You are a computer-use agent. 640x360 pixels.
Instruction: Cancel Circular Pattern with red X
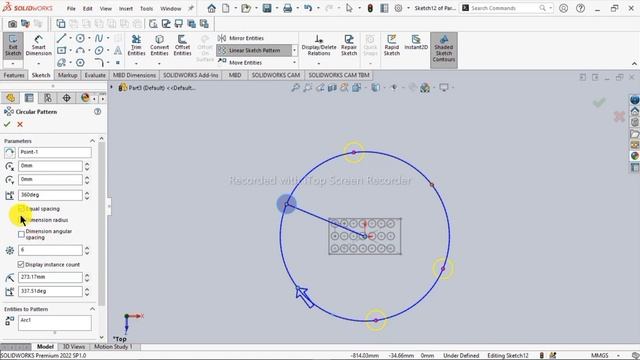pos(20,124)
